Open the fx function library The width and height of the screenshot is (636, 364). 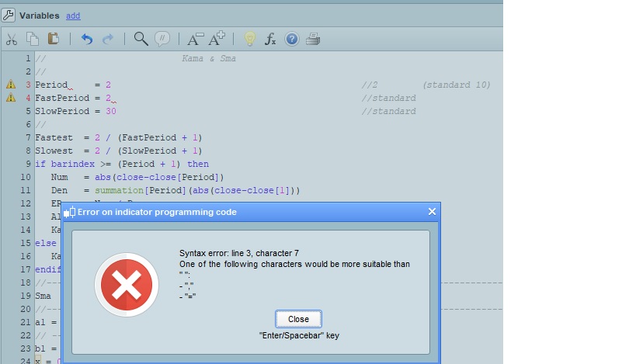(x=270, y=39)
